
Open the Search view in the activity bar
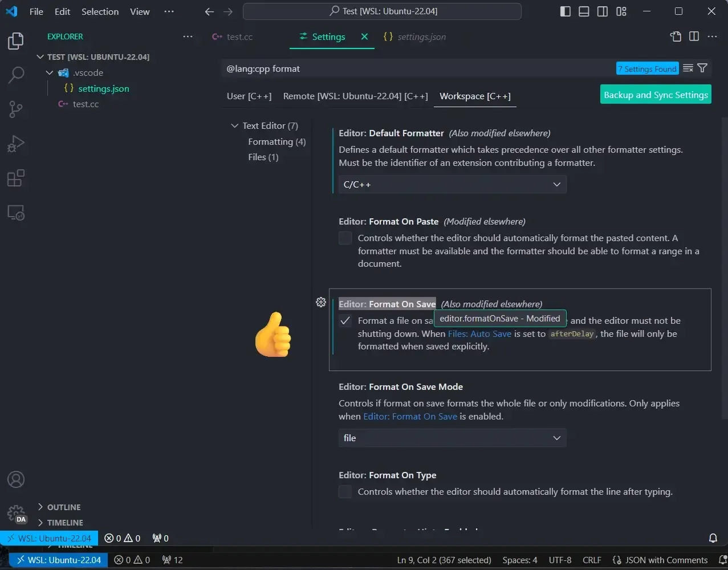(16, 75)
